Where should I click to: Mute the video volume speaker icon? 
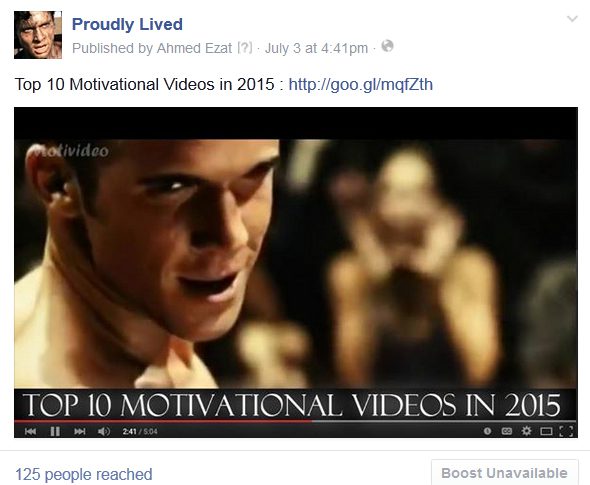click(104, 431)
